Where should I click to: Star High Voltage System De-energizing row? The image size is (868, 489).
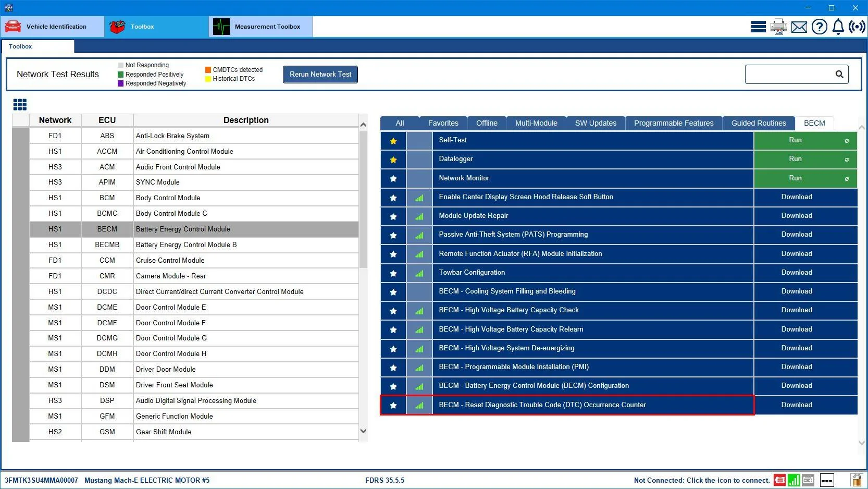393,349
